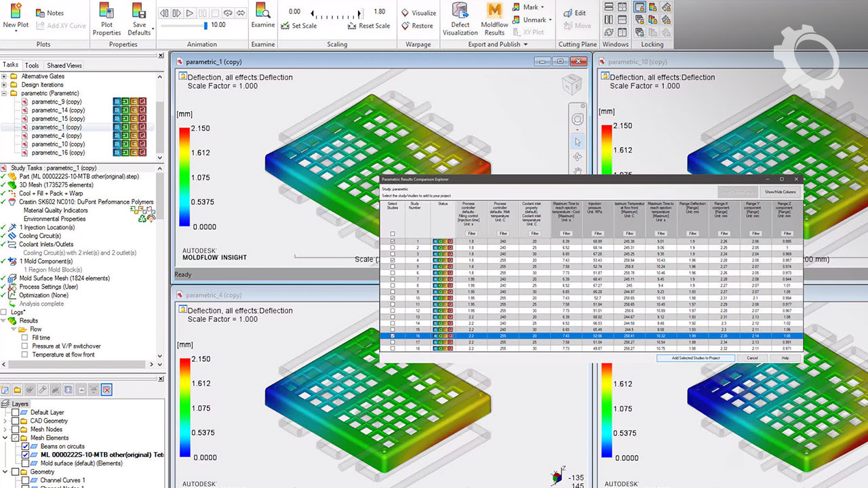Adjust the animation speed slider handle
Image resolution: width=868 pixels, height=488 pixels.
click(x=205, y=25)
